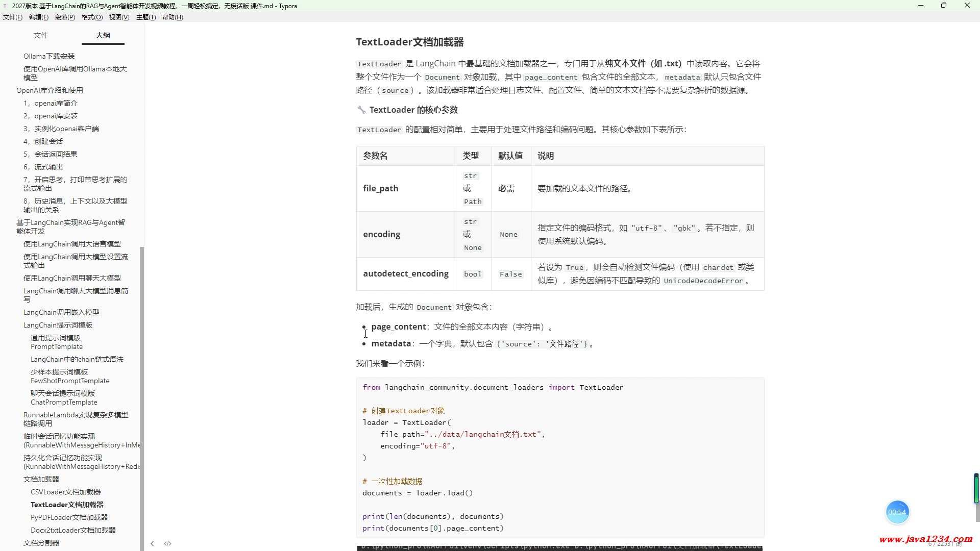The height and width of the screenshot is (551, 980).
Task: Select OpenAI库介绍和使用 outline section
Action: click(50, 90)
